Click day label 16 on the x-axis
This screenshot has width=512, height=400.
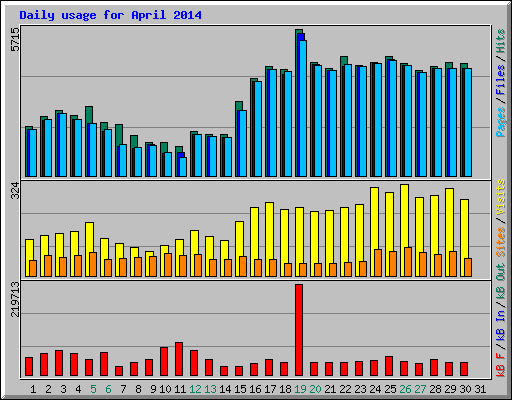pos(255,389)
